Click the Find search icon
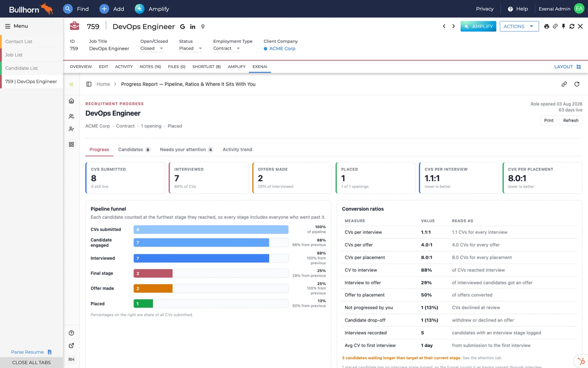This screenshot has width=588, height=368. pyautogui.click(x=68, y=9)
